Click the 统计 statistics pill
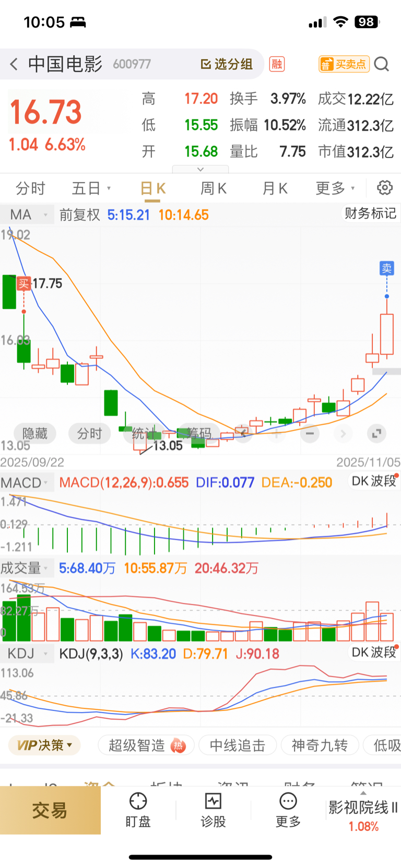 pyautogui.click(x=144, y=433)
